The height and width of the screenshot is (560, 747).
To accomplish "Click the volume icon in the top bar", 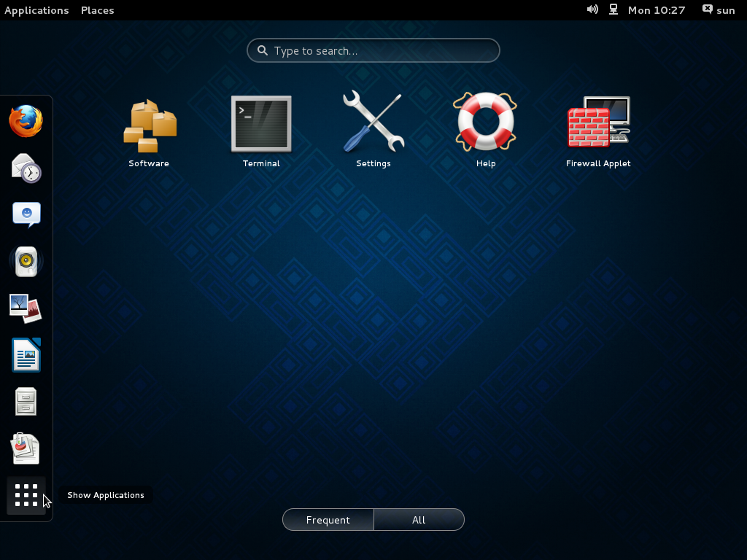I will [x=592, y=9].
